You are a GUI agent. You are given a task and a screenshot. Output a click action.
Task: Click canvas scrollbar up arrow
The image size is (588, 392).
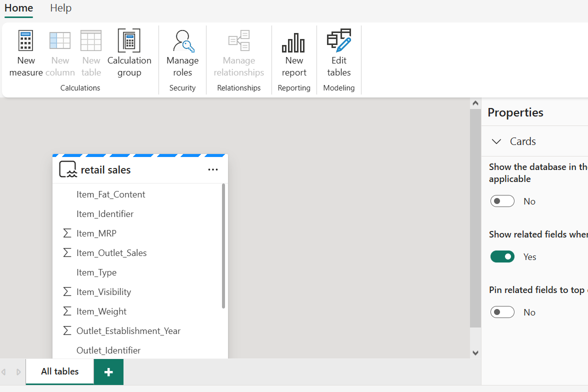475,103
